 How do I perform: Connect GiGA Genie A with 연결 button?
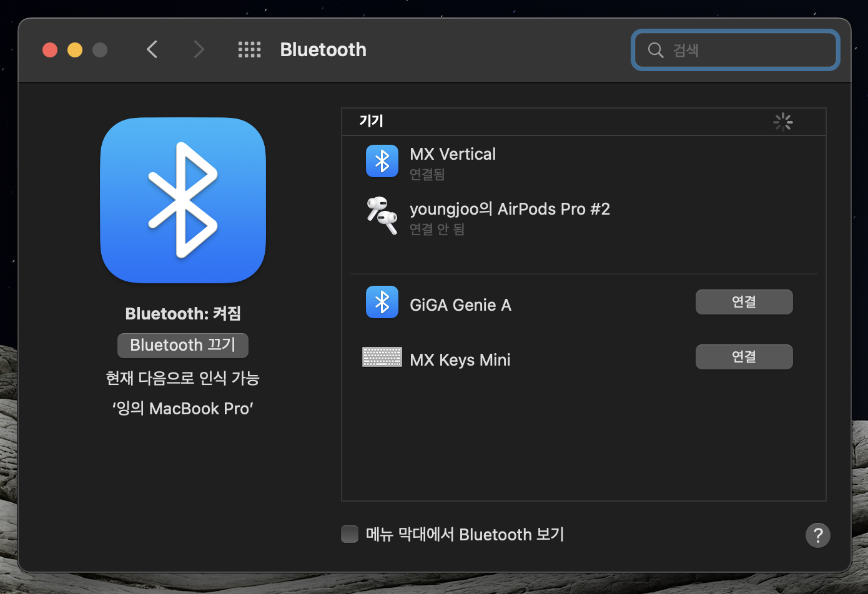click(744, 302)
